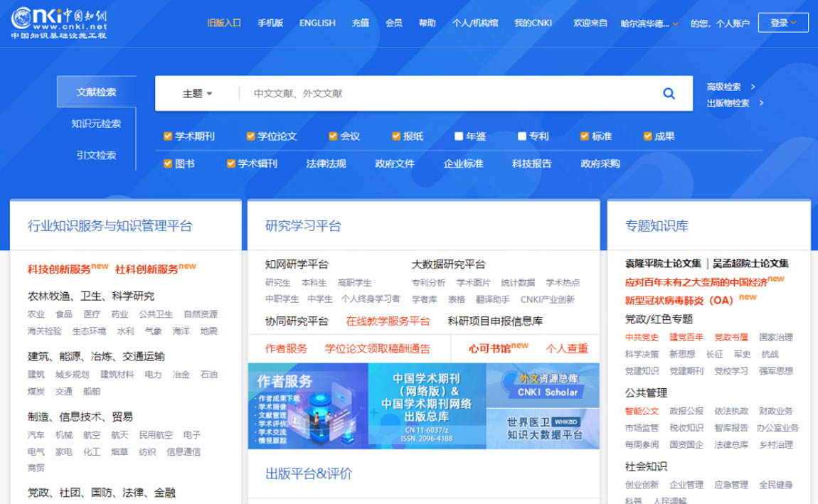Open the 旧版入口 link
This screenshot has width=818, height=504.
224,23
